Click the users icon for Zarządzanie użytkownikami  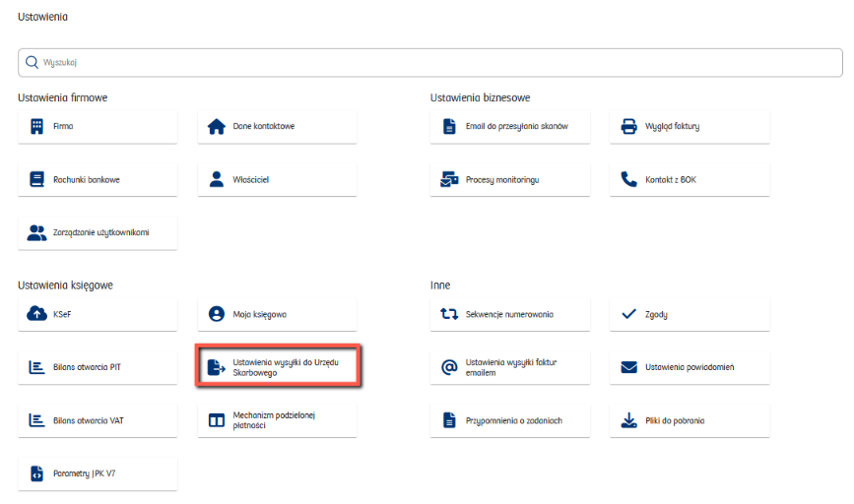[36, 233]
